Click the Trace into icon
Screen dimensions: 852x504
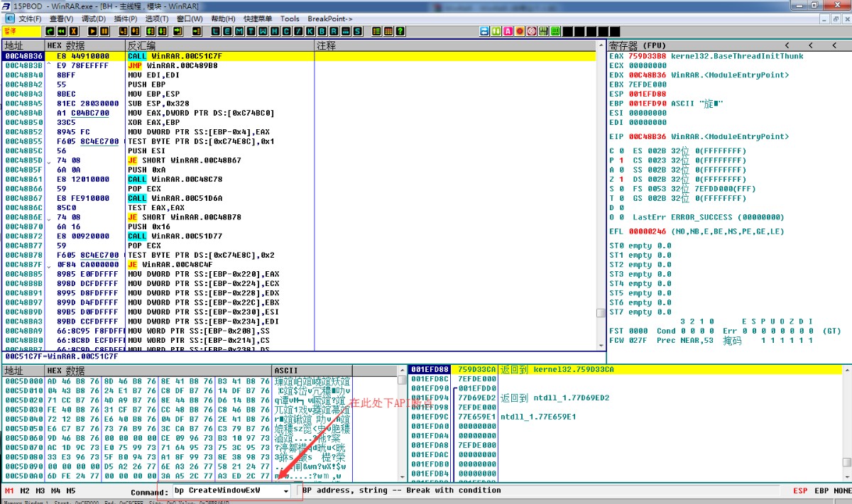point(150,31)
